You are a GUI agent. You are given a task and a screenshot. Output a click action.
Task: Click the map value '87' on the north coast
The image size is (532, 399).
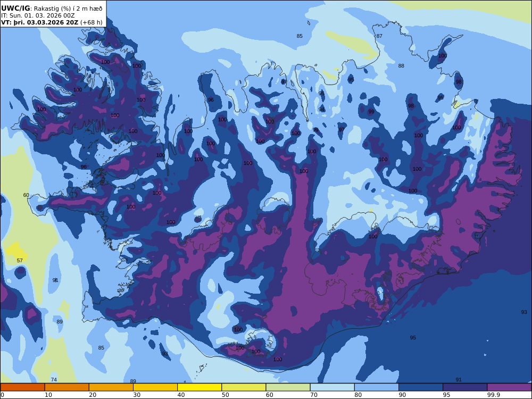pyautogui.click(x=379, y=36)
